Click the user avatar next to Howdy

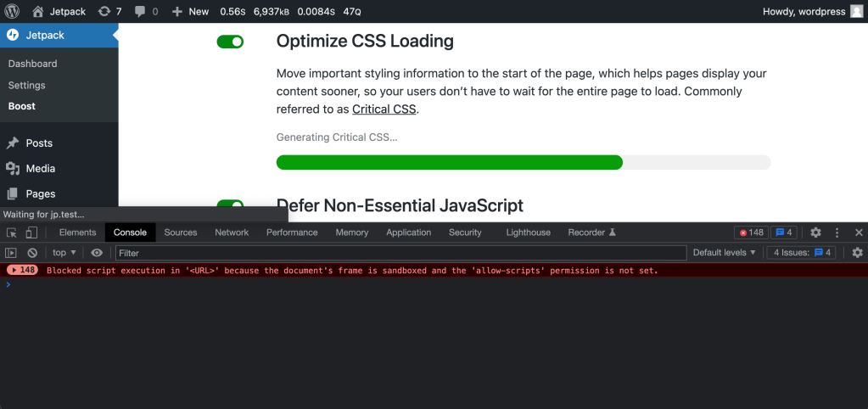(856, 11)
